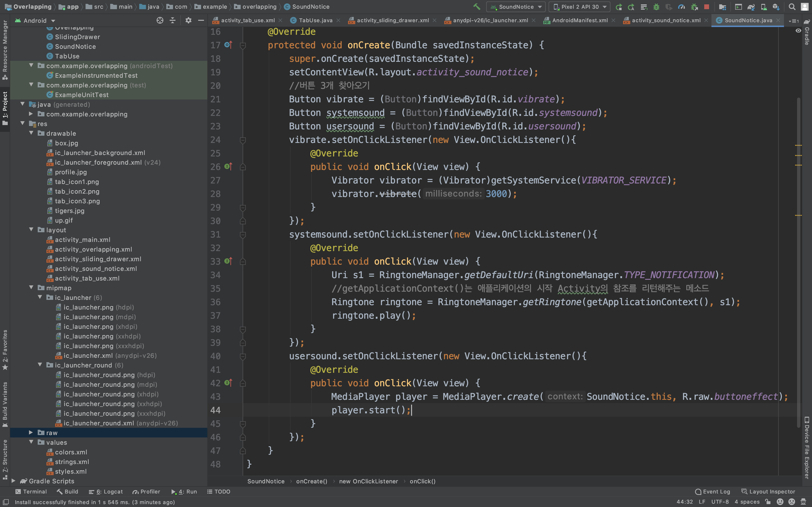Toggle the eye inspection icon in editor
Screen dimensions: 812x507
[798, 30]
